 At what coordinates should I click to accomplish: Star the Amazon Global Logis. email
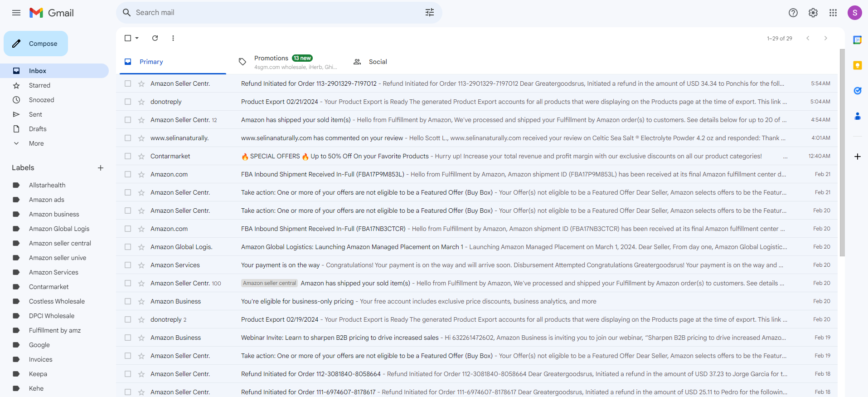141,247
